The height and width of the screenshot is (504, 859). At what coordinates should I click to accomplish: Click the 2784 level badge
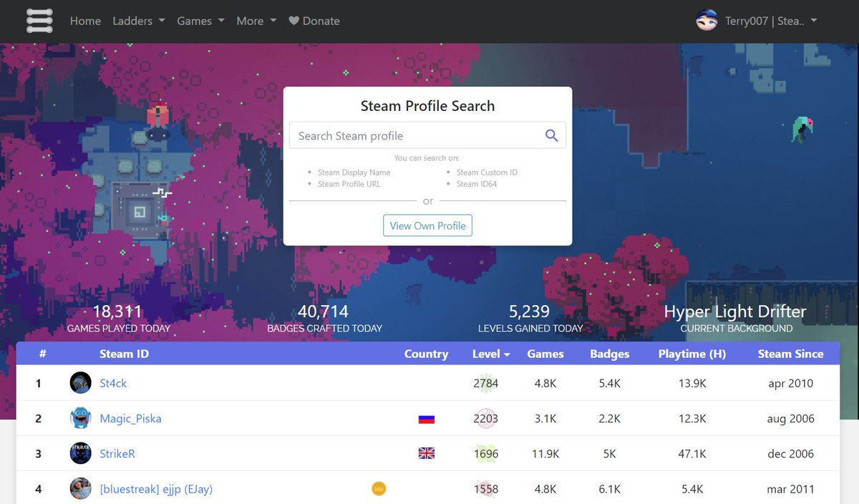click(486, 383)
